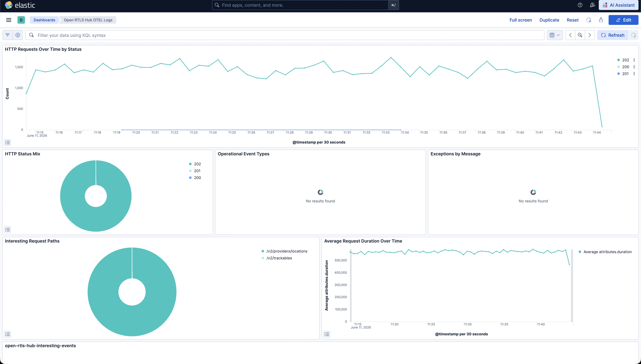The height and width of the screenshot is (364, 641).
Task: Toggle legend of Interesting Request Paths panel
Action: pos(7,334)
